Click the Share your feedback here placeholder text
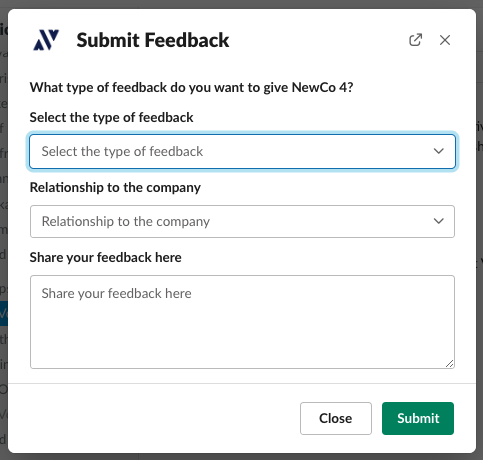The height and width of the screenshot is (460, 483). pos(117,294)
